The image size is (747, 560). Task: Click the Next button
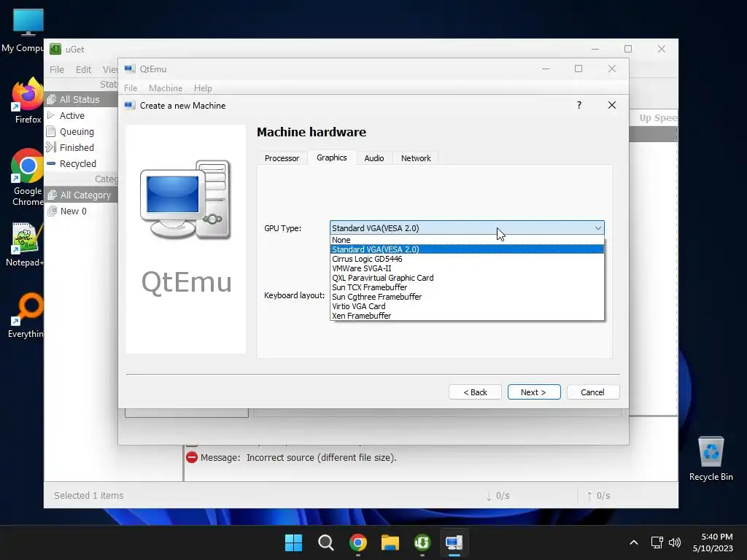533,392
